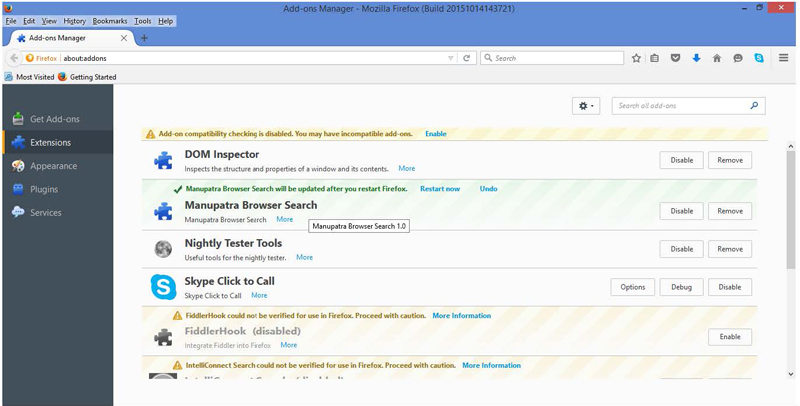Remove the Manupatra Browser Search extension
The width and height of the screenshot is (800, 406).
tap(730, 211)
